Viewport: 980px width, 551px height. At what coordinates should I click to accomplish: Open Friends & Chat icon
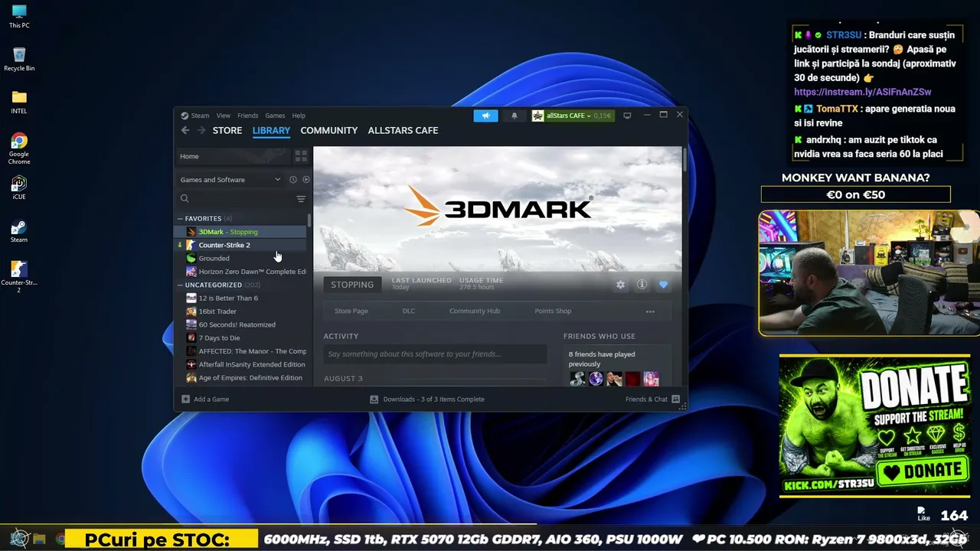[675, 399]
